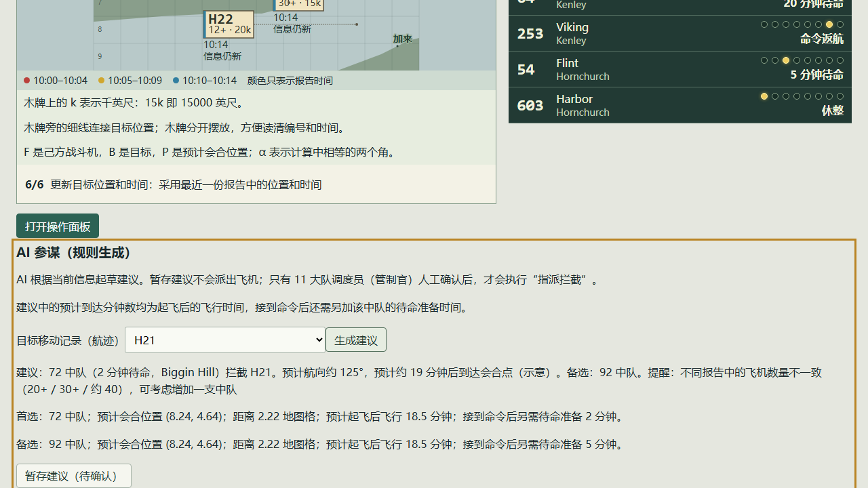This screenshot has width=868, height=488.
Task: Click the blue 10:10–10:14 legend dot
Action: [x=176, y=81]
